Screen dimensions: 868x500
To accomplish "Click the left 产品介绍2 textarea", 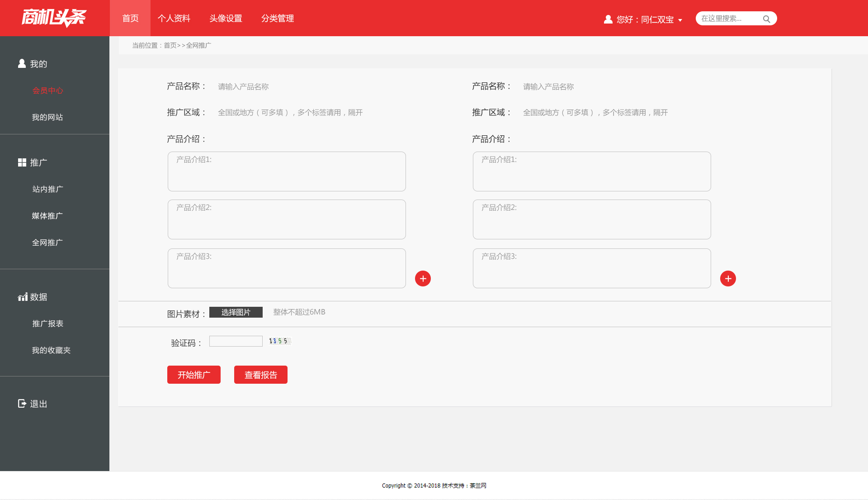I will pos(287,219).
